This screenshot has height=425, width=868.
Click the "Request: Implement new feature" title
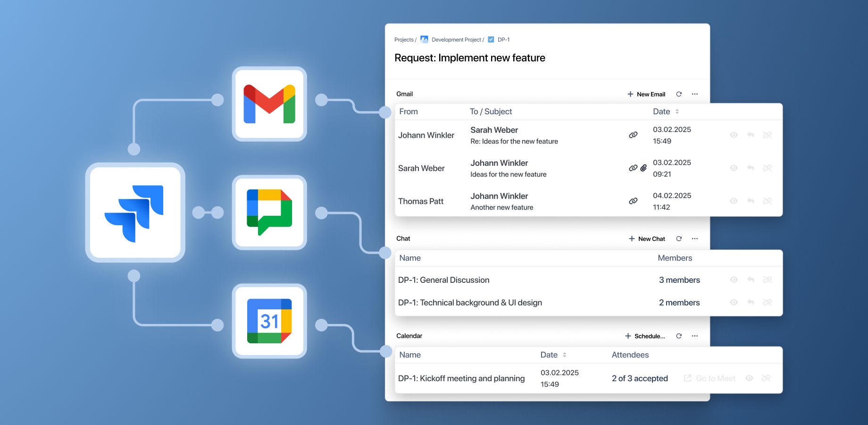(x=470, y=58)
